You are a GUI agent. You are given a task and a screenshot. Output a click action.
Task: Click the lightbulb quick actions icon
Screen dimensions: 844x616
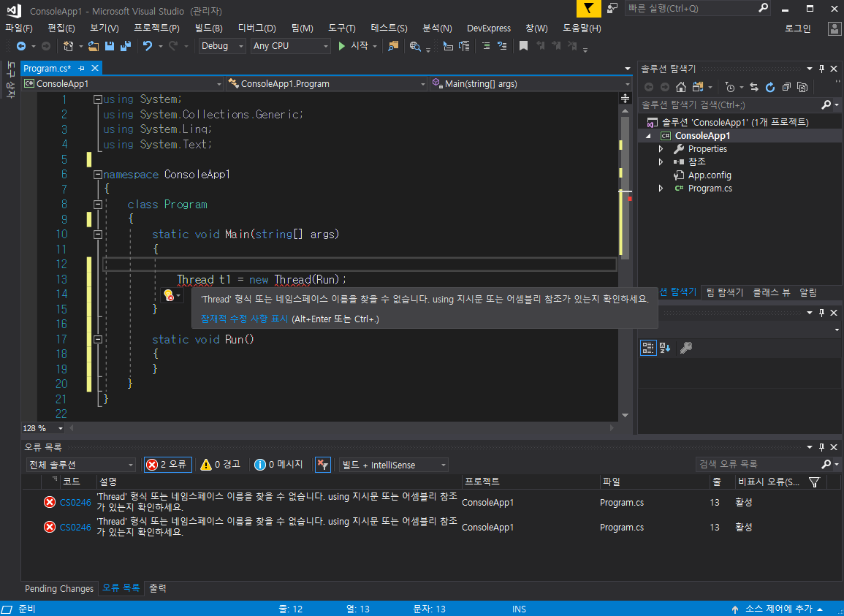169,295
